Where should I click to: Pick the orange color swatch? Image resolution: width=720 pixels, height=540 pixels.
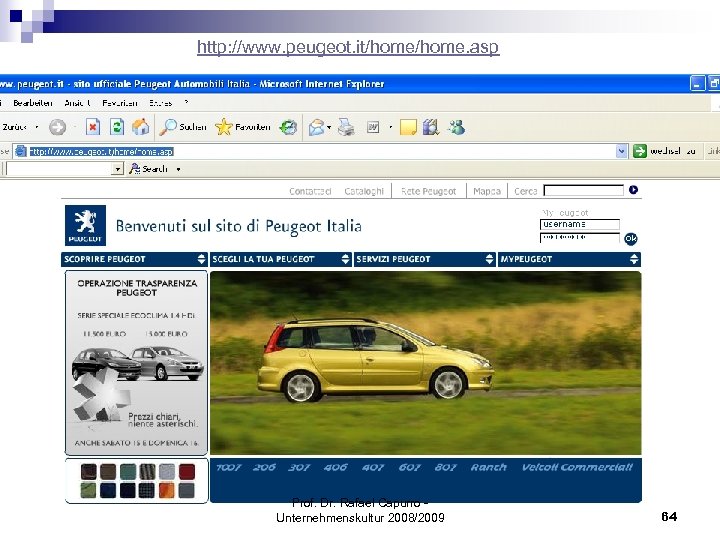[x=167, y=490]
